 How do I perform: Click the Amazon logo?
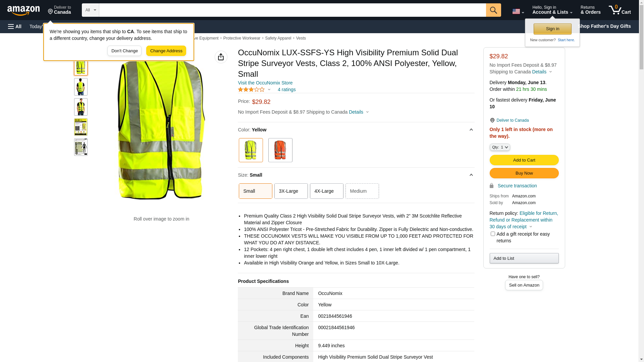[23, 11]
